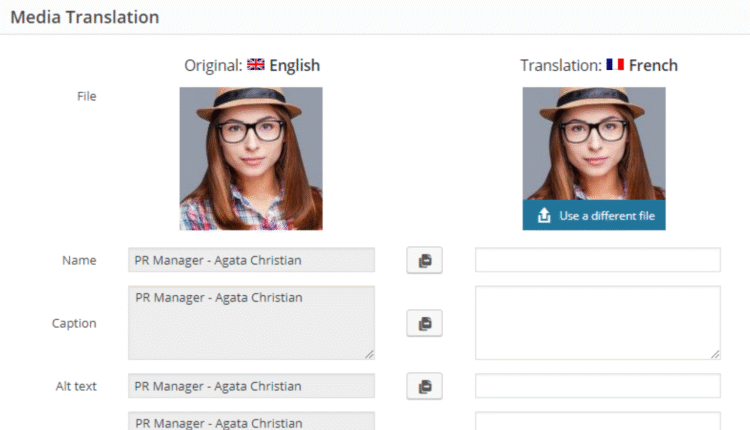Click the bottom partially visible French field
Screen dimensions: 750x430
click(597, 421)
